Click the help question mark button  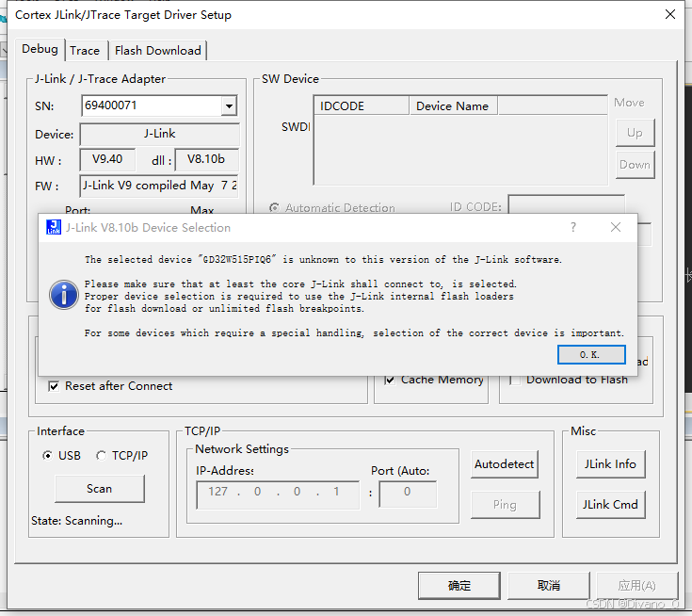pyautogui.click(x=572, y=227)
